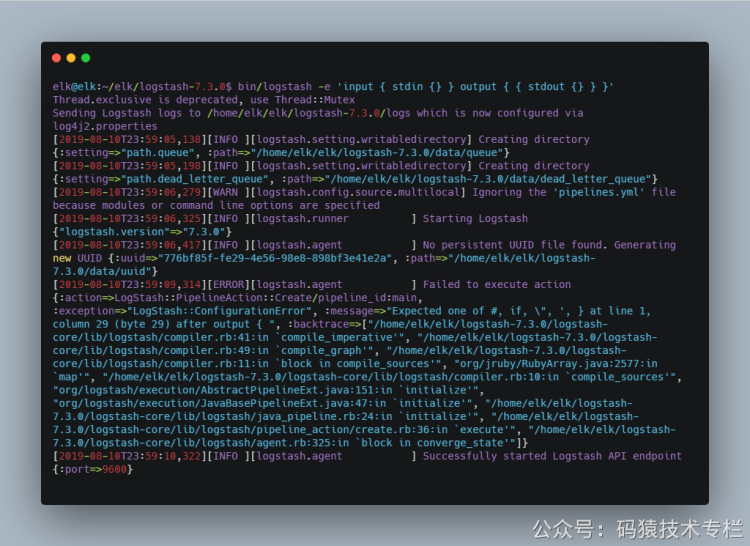Click 'Successfully started Logstash API endpoint' message
The width and height of the screenshot is (750, 546).
[x=552, y=457]
